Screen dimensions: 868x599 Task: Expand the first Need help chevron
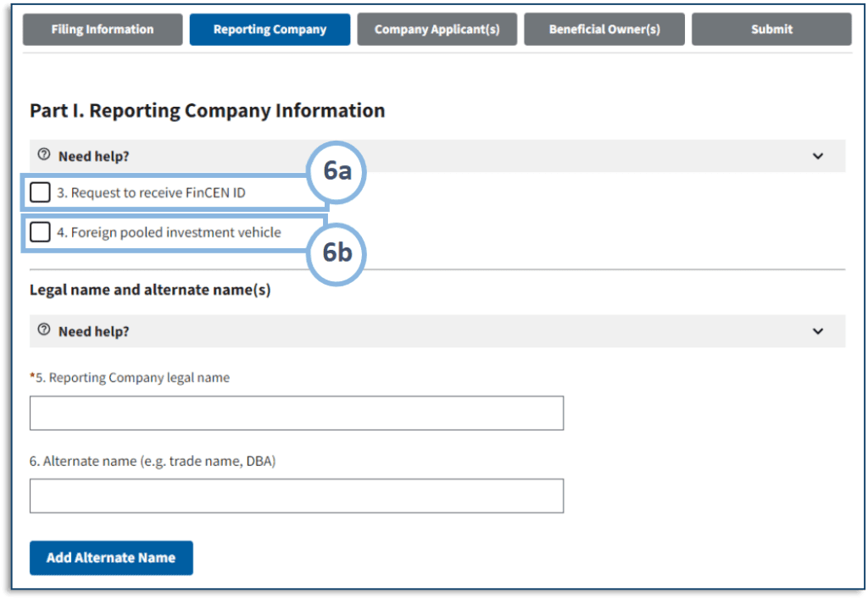tap(817, 156)
